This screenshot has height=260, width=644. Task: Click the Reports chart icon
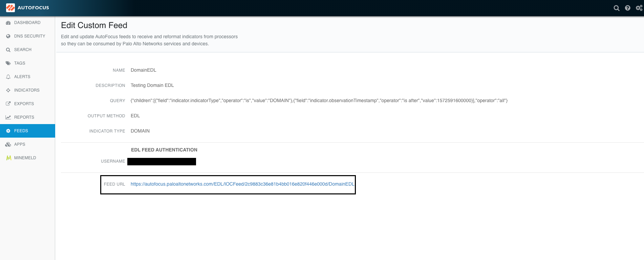pos(8,117)
